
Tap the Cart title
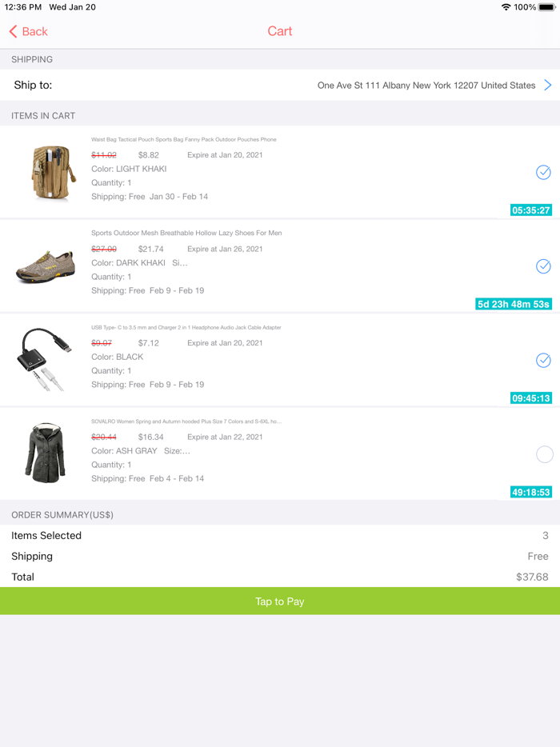click(280, 32)
